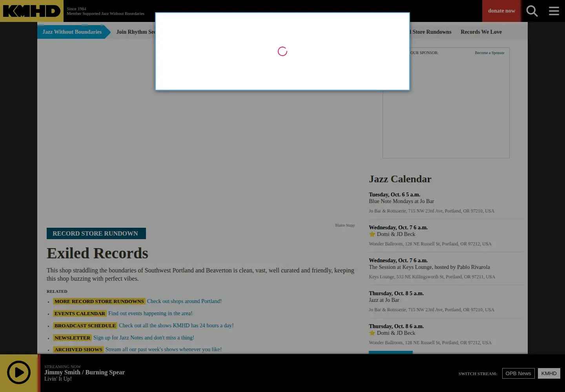The image size is (565, 392).
Task: Click Become a Sponsor link
Action: click(x=490, y=53)
